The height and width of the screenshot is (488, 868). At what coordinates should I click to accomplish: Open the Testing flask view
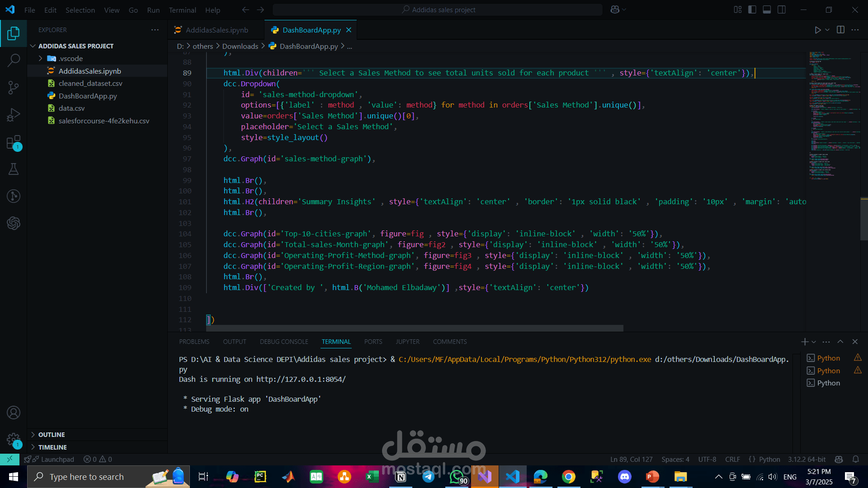click(x=14, y=169)
